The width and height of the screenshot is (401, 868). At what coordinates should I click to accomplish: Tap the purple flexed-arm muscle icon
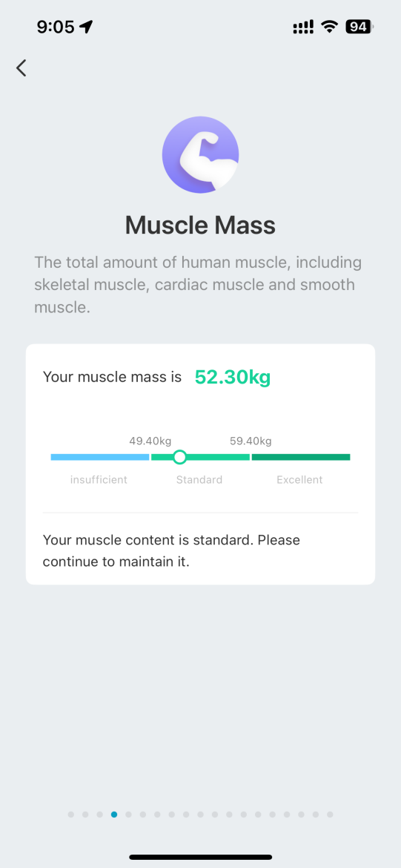200,155
